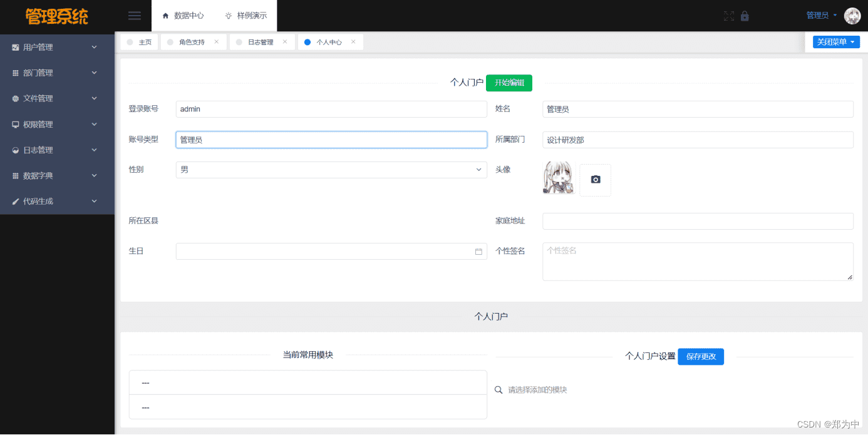The height and width of the screenshot is (435, 868).
Task: Open the 性别 dropdown showing 男
Action: click(x=331, y=170)
